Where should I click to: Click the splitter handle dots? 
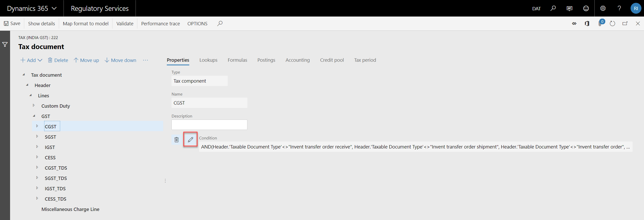pyautogui.click(x=165, y=181)
